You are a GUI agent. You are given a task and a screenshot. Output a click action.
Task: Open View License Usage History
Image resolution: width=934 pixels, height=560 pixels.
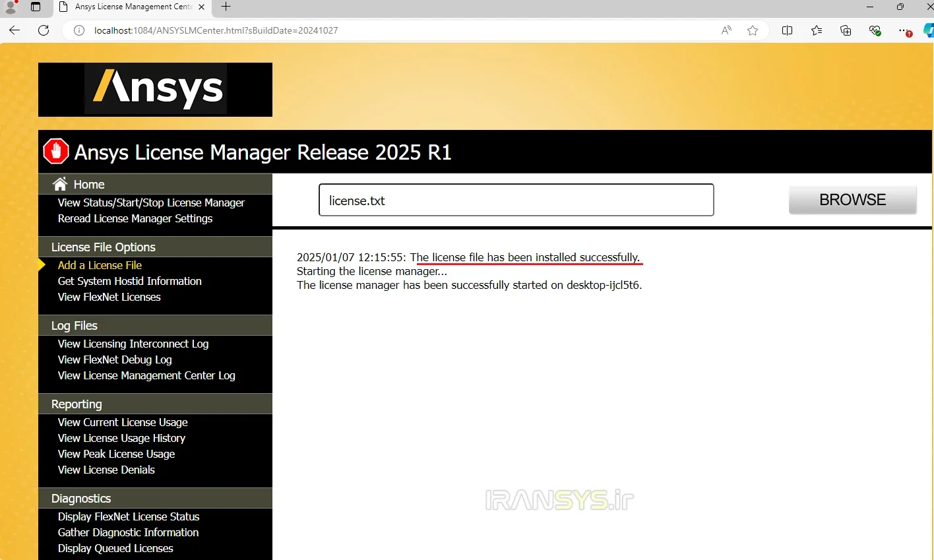pos(121,438)
